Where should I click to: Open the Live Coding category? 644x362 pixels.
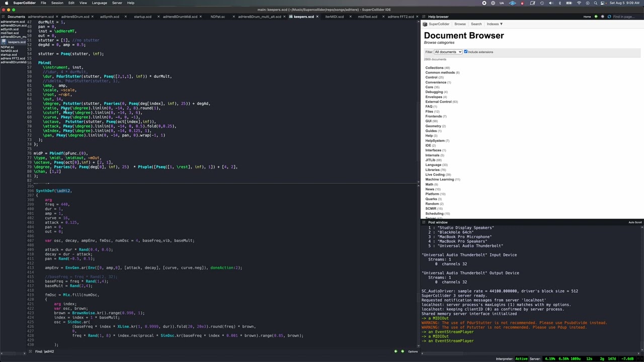(435, 174)
